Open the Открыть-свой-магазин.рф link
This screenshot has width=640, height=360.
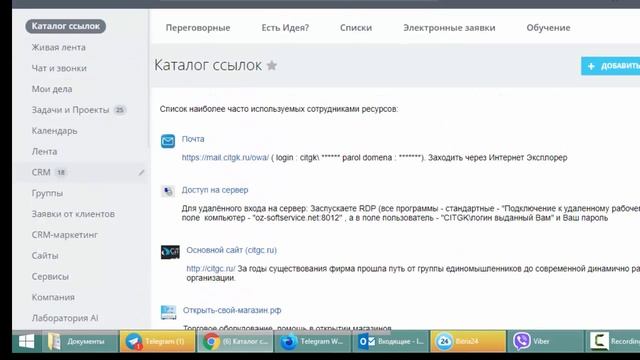(232, 310)
